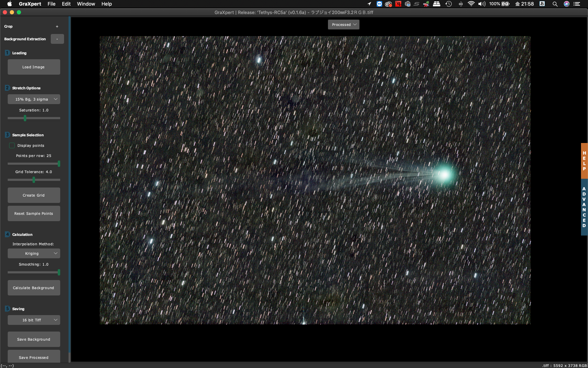Open the 16 bit Tiff format dropdown
Viewport: 588px width, 368px height.
tap(34, 320)
